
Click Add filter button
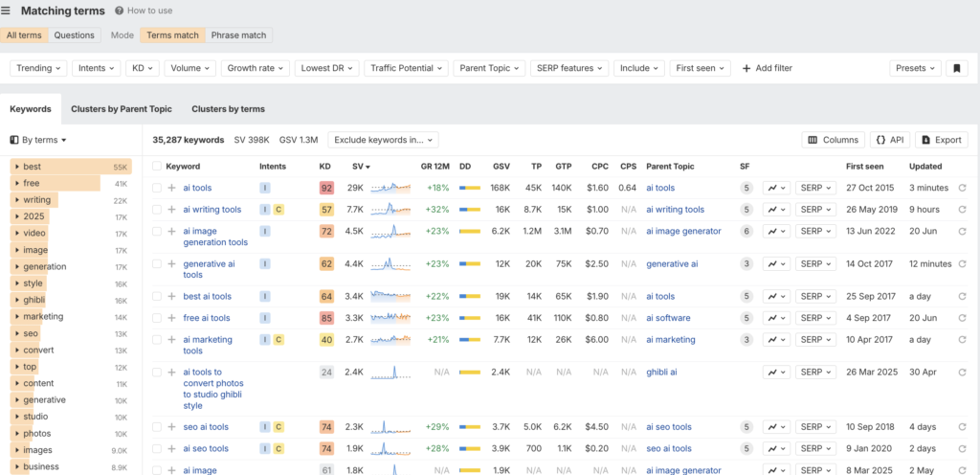pyautogui.click(x=767, y=68)
